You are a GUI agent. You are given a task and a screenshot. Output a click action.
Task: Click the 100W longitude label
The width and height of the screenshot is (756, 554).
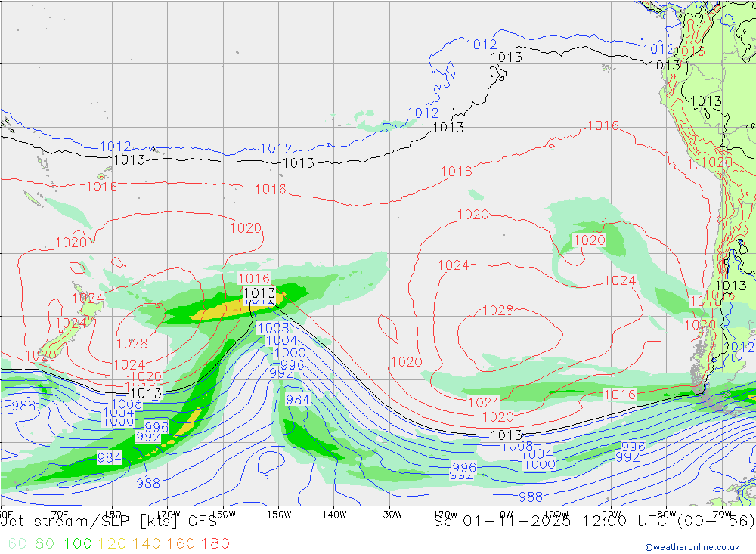tap(556, 515)
